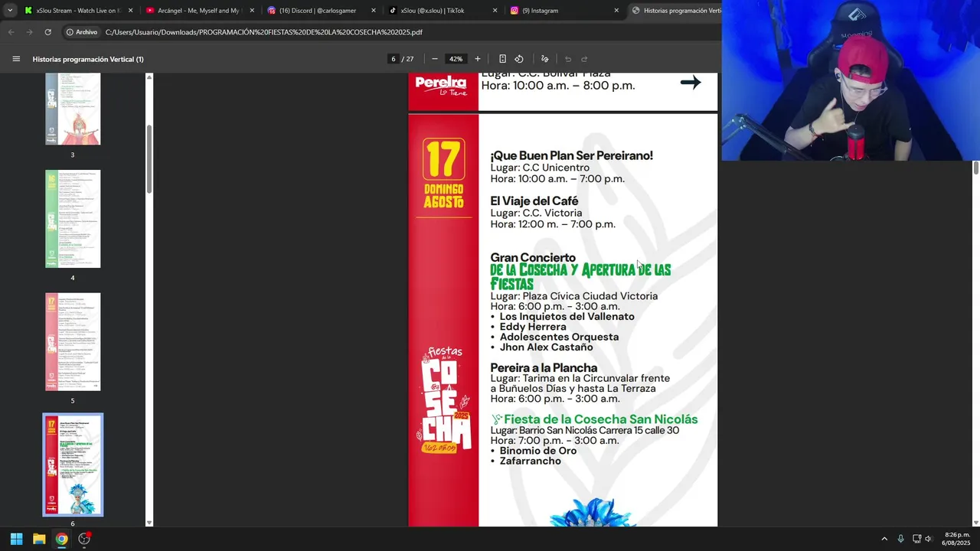
Task: Click the 'Binomio de Oro' bullet
Action: 538,451
